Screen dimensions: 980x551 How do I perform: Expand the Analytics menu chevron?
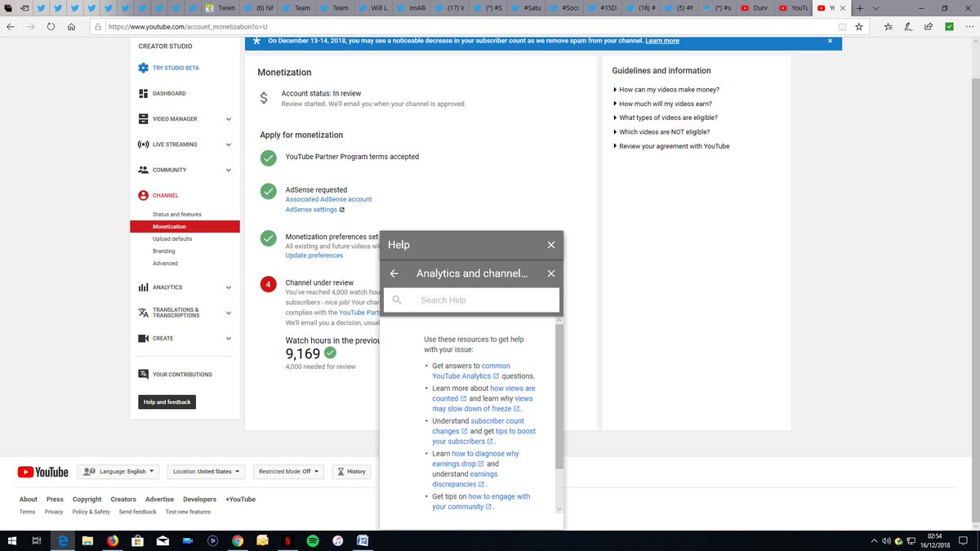click(229, 287)
